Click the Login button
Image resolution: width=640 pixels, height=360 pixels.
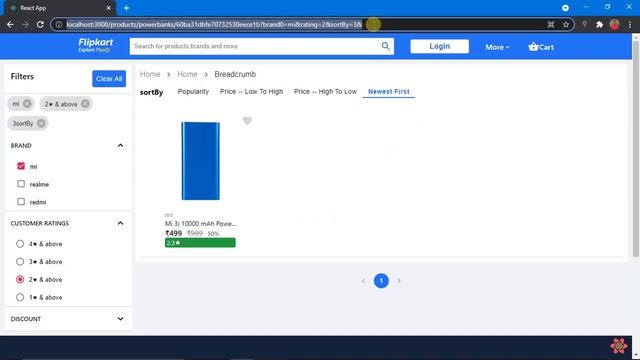pyautogui.click(x=439, y=46)
